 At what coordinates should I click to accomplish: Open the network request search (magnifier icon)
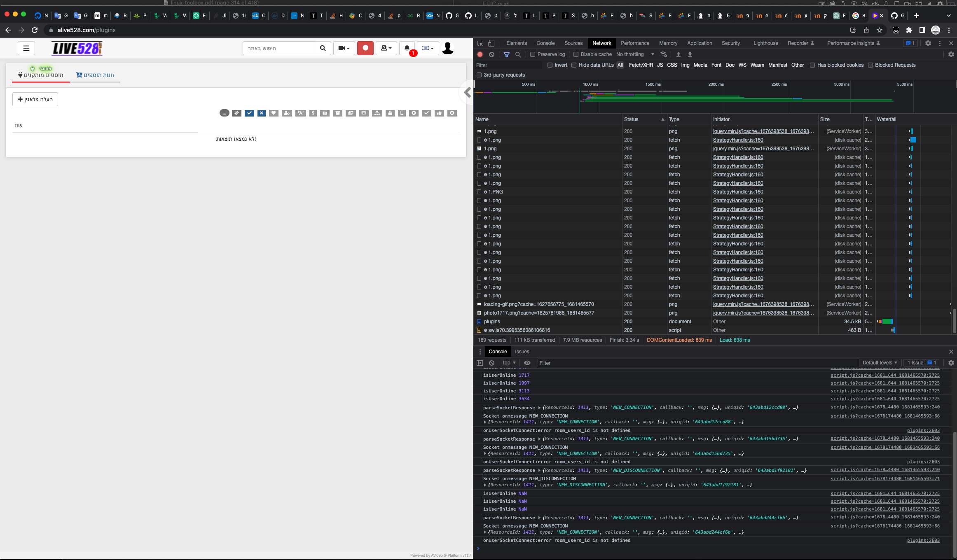click(518, 54)
